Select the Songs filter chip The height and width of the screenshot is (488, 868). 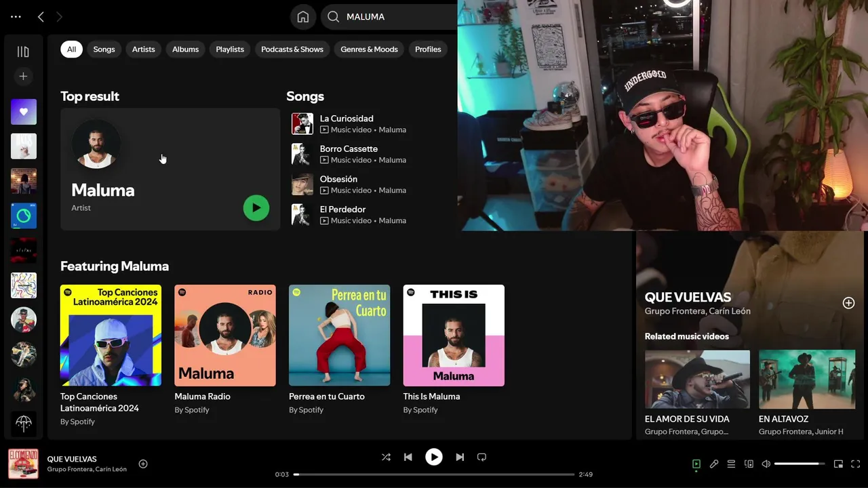(104, 49)
